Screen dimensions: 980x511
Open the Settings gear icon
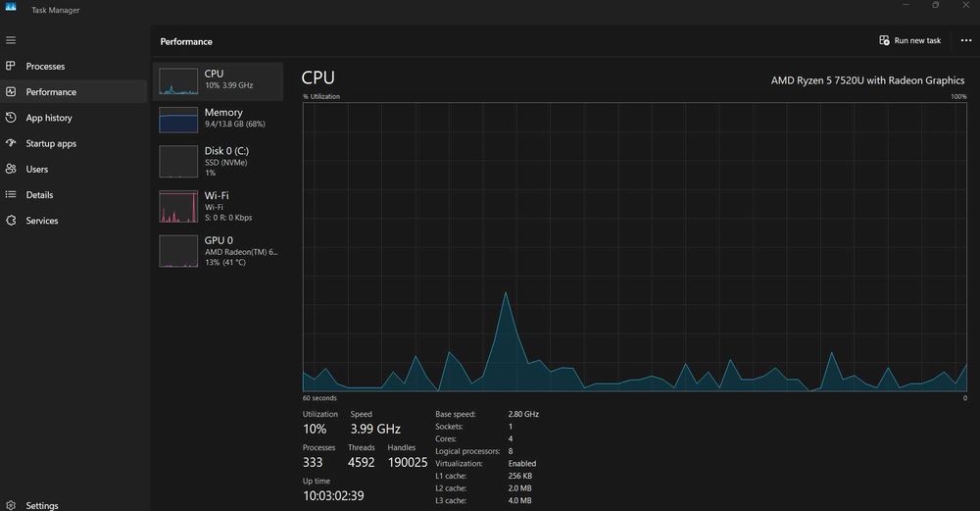click(x=11, y=505)
